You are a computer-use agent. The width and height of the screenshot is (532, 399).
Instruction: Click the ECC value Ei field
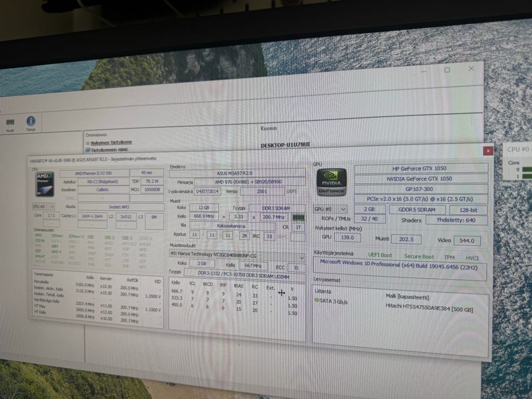click(296, 268)
